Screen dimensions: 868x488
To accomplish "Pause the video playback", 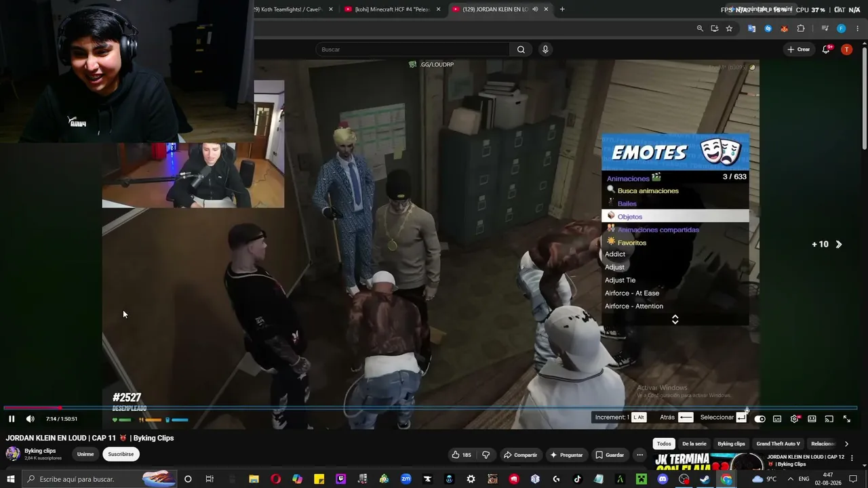I will pos(12,419).
